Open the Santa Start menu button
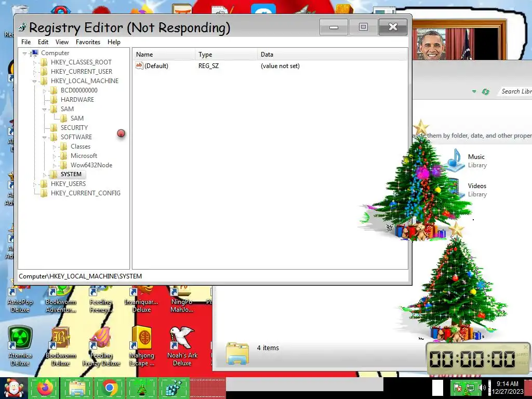Viewport: 532px width, 399px height. point(14,388)
